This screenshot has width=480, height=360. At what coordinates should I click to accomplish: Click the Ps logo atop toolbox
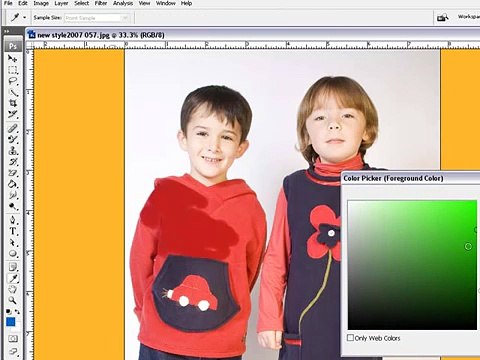pyautogui.click(x=13, y=46)
